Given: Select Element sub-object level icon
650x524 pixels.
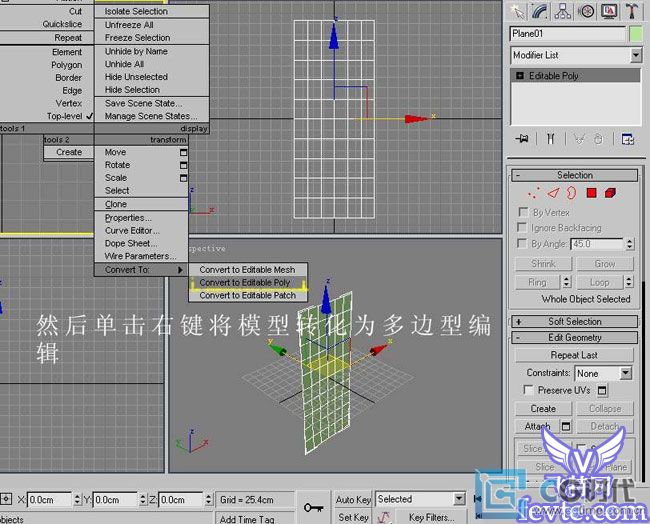Looking at the screenshot, I should pos(610,193).
